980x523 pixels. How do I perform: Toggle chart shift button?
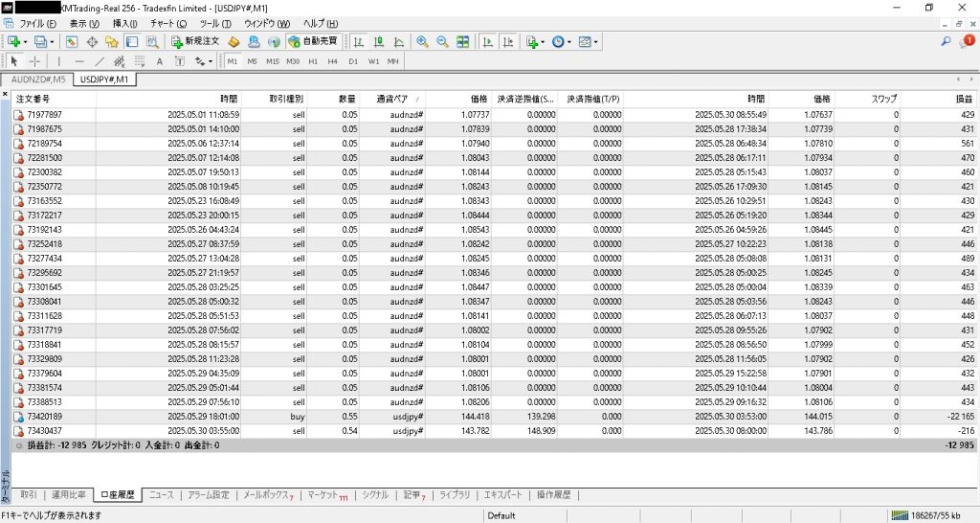click(x=508, y=42)
